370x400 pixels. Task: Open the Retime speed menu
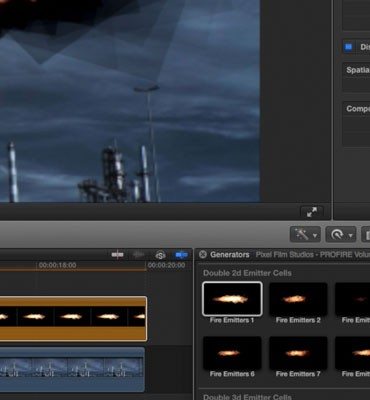coord(341,235)
